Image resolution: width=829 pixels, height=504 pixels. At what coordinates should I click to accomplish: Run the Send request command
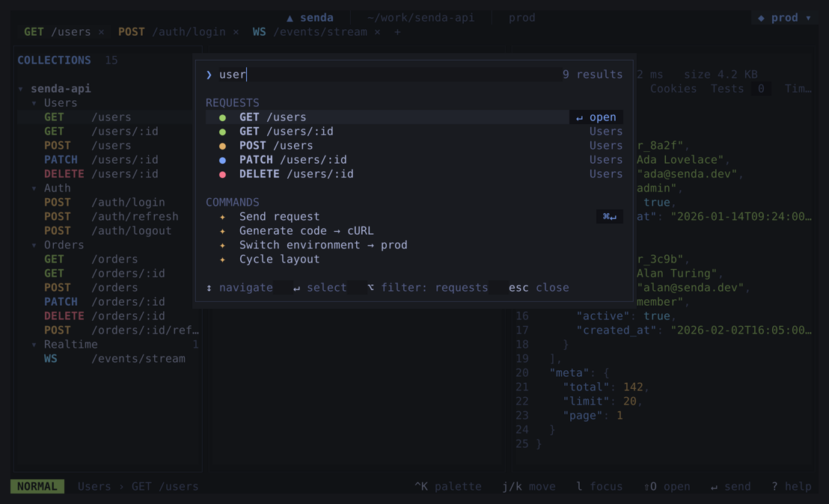(414, 217)
